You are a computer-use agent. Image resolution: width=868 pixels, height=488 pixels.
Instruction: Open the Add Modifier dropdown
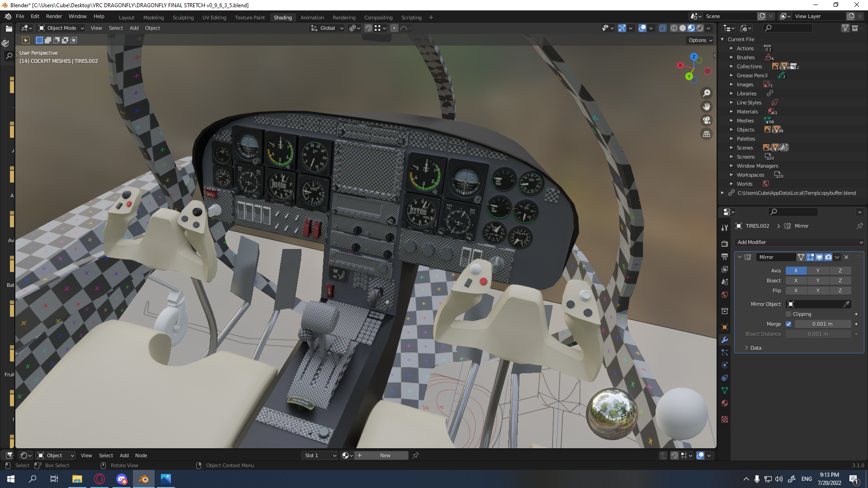click(x=799, y=242)
